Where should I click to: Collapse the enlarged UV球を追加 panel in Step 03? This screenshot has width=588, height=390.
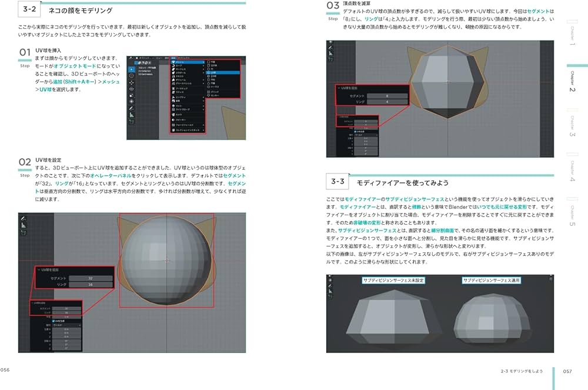pyautogui.click(x=339, y=87)
